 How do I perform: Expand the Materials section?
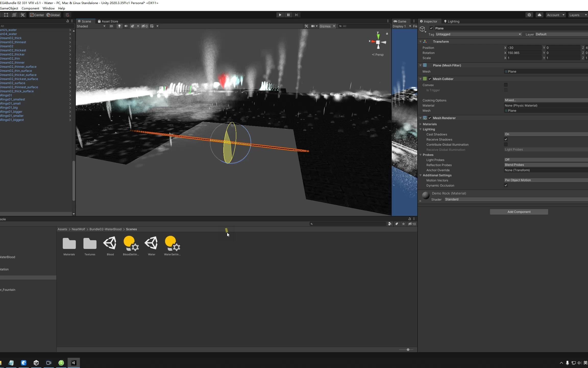click(x=430, y=124)
